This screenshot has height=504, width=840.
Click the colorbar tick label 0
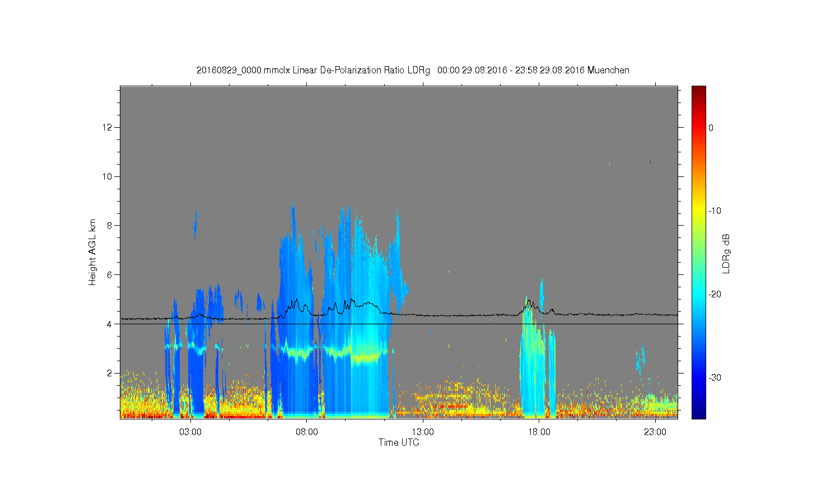click(711, 128)
